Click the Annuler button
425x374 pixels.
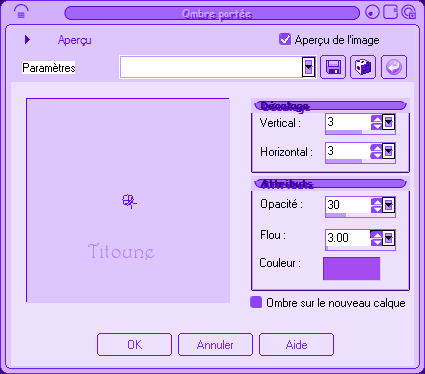point(215,344)
